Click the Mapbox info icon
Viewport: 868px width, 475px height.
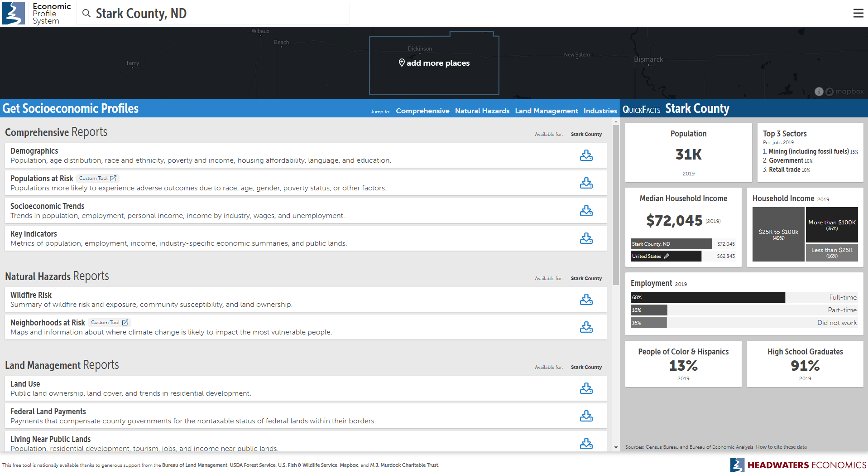(x=819, y=92)
